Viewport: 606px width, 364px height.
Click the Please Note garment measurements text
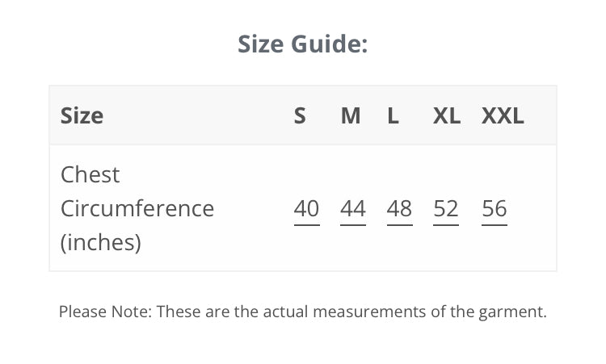click(303, 312)
